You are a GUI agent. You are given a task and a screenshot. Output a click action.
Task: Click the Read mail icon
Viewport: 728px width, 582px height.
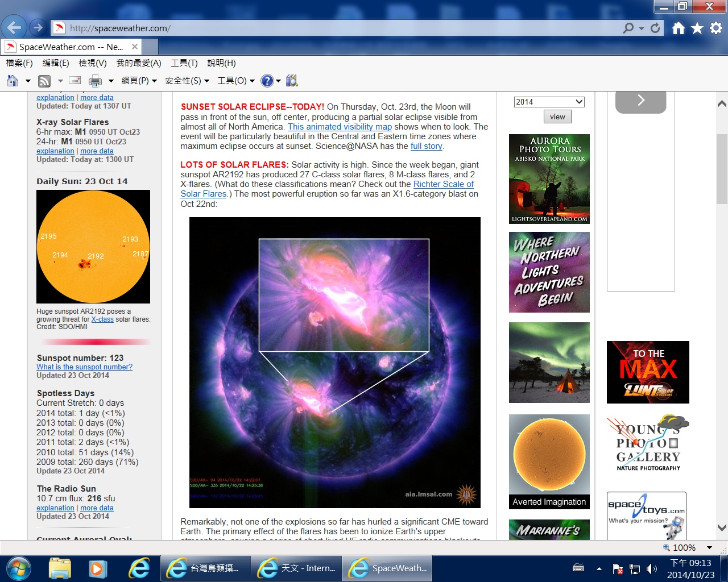point(75,81)
